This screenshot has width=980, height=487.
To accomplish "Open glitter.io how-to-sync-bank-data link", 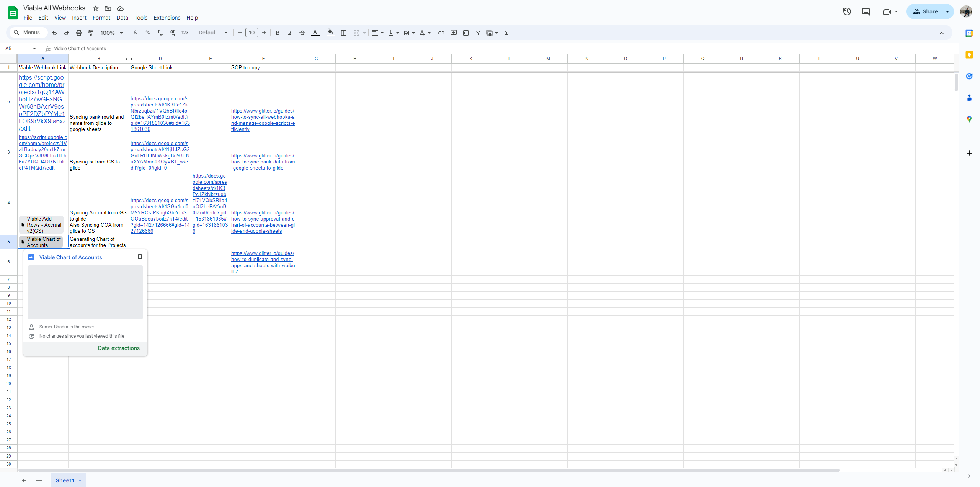I will (263, 162).
